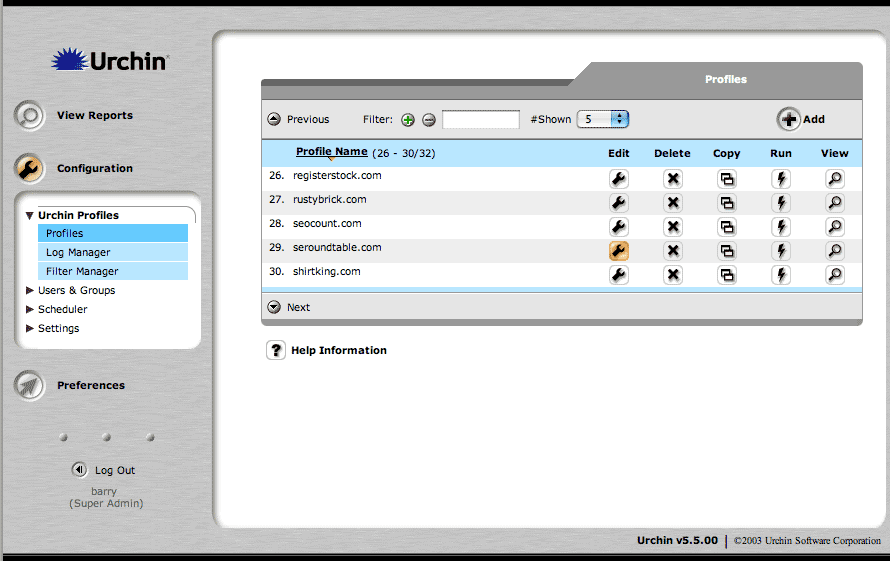This screenshot has height=561, width=890.
Task: Expand the Users & Groups section
Action: tap(30, 290)
